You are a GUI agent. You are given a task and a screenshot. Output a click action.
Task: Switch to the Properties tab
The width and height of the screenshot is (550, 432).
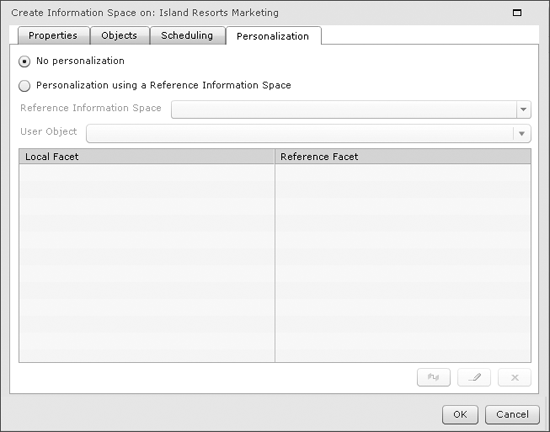(x=53, y=35)
